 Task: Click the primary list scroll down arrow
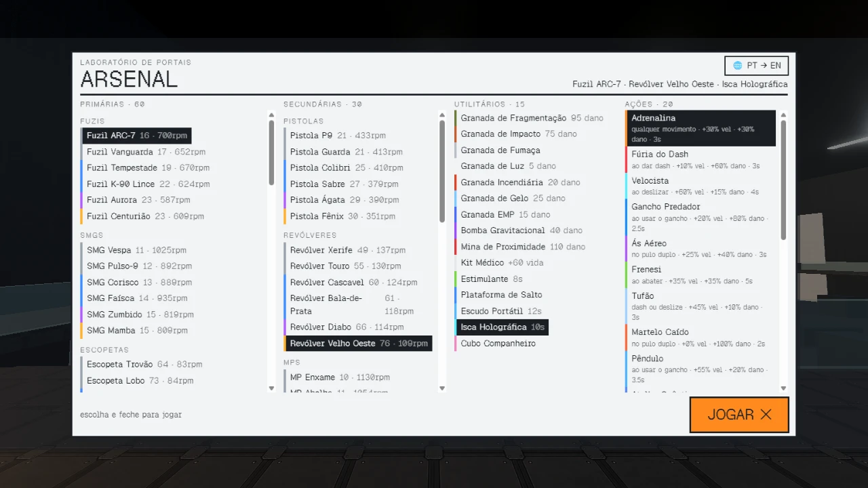pos(271,388)
